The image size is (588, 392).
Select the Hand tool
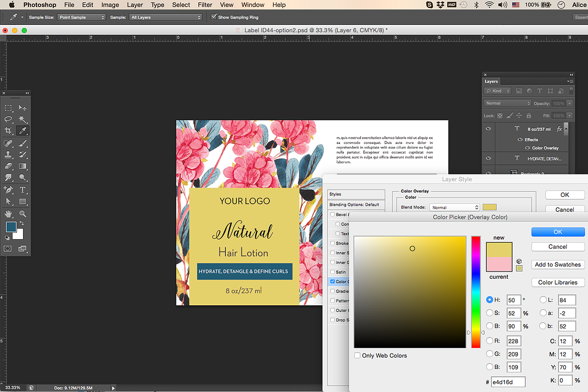tap(8, 214)
